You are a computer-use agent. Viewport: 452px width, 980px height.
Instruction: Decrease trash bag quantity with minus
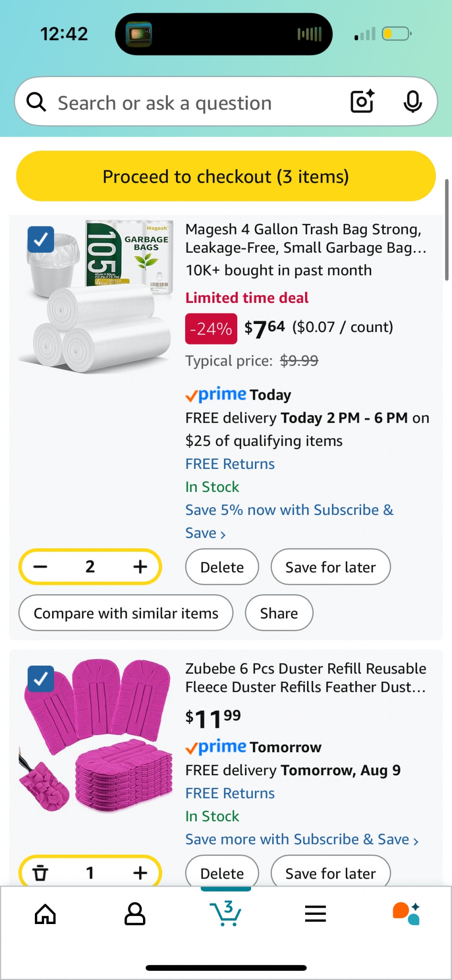click(41, 567)
